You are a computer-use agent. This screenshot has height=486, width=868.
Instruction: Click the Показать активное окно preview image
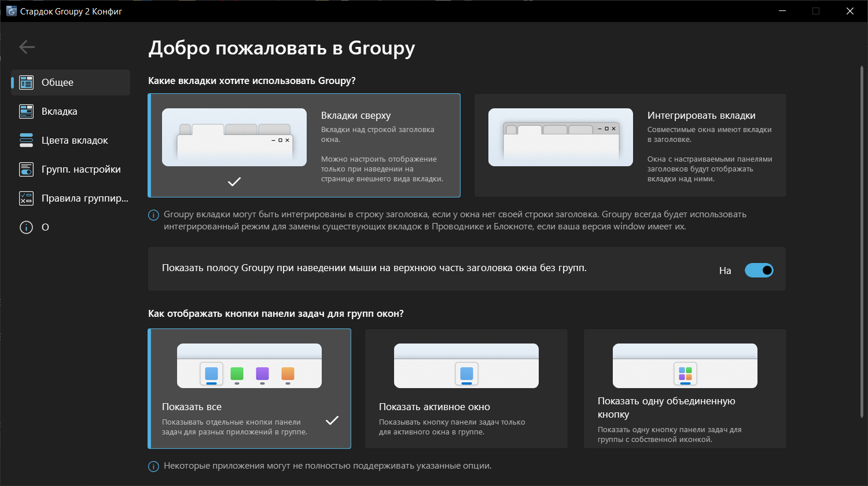[x=466, y=366]
